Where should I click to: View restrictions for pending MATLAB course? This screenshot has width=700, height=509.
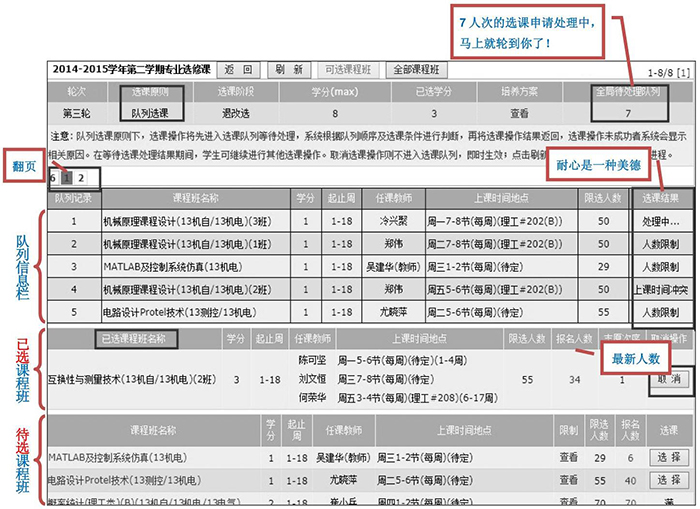pyautogui.click(x=568, y=457)
